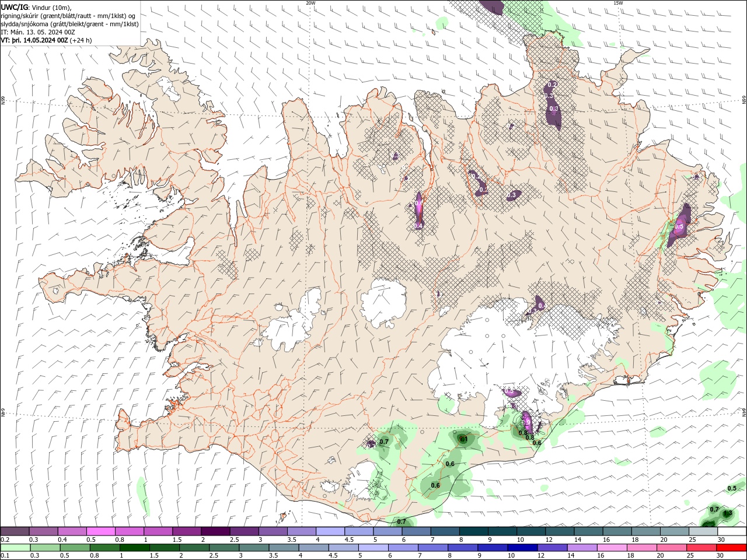
Task: Click the '15W' longitude label
Action: tap(618, 3)
